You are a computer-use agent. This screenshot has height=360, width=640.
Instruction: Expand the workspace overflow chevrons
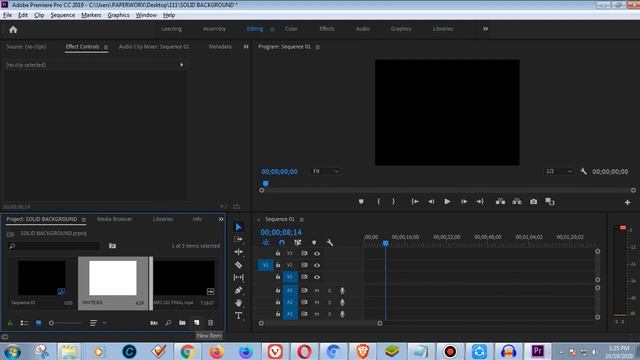point(485,29)
